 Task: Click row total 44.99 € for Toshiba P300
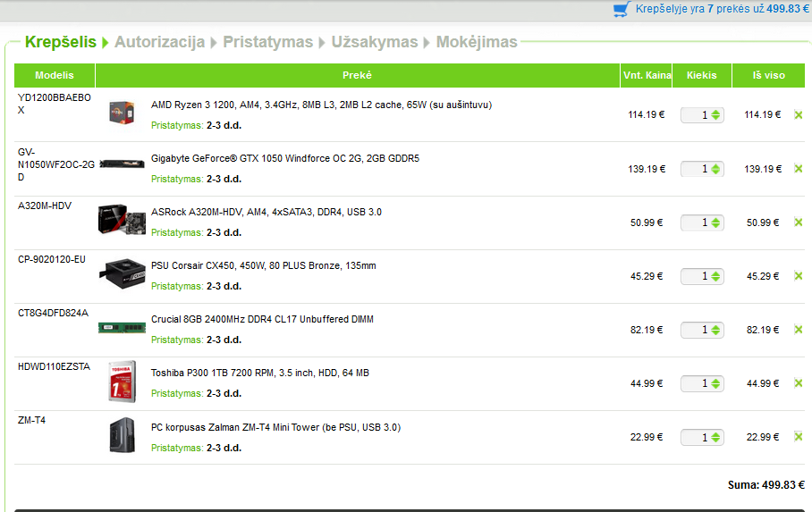pos(763,383)
